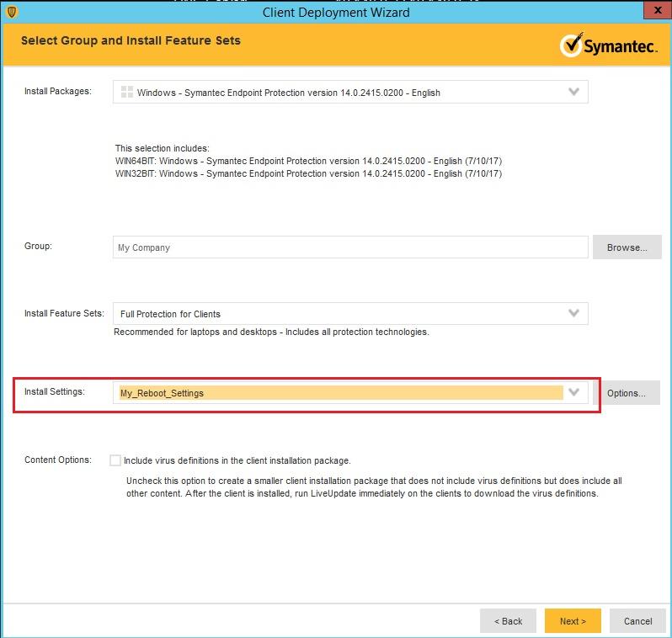
Task: Open the Windows Symantec Endpoint Protection package combo box
Action: 350,92
